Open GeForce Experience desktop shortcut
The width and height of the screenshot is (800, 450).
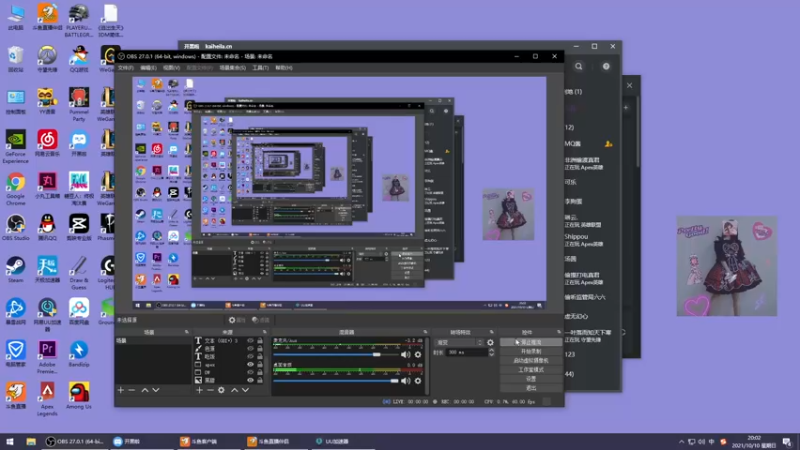point(16,147)
